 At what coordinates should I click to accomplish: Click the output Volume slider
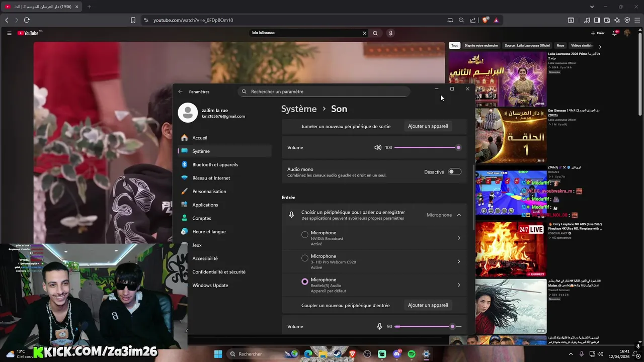(x=428, y=148)
